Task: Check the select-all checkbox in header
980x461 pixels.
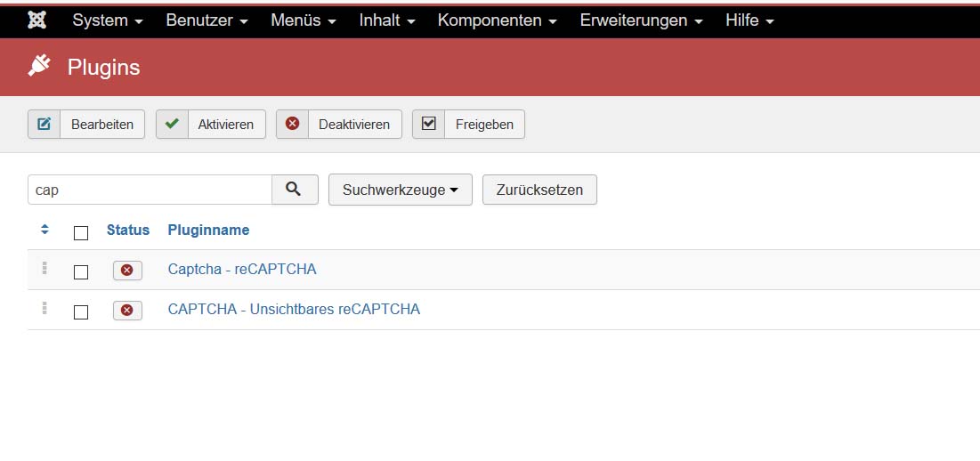Action: [81, 233]
